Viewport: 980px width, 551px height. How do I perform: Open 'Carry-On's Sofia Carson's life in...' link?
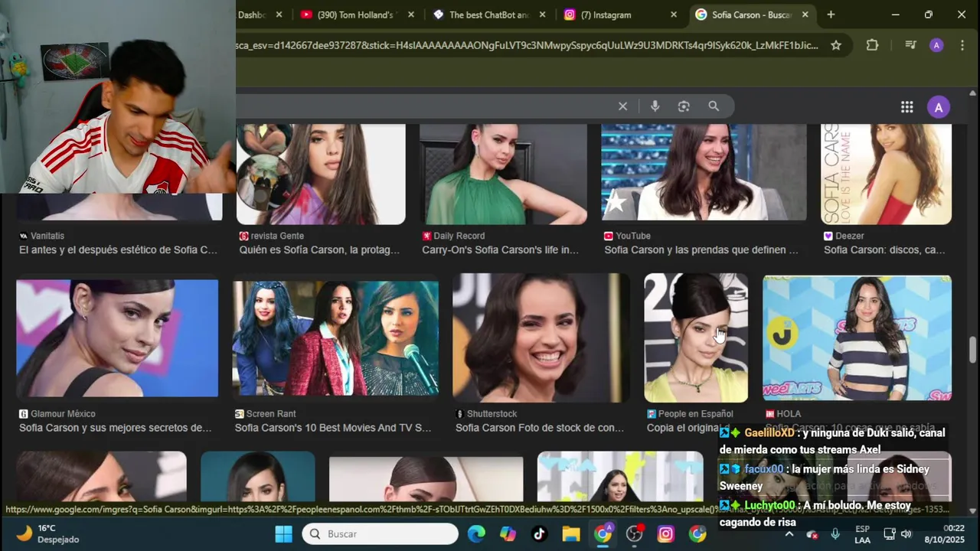501,249
